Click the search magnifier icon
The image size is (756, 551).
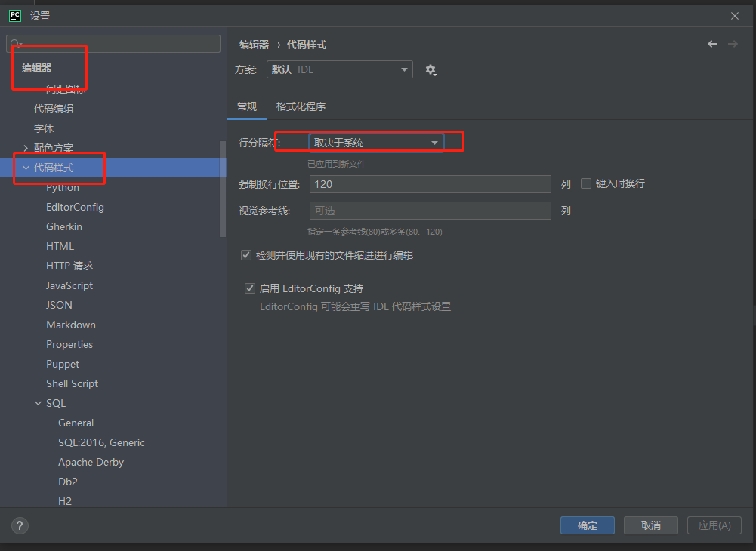[x=16, y=44]
